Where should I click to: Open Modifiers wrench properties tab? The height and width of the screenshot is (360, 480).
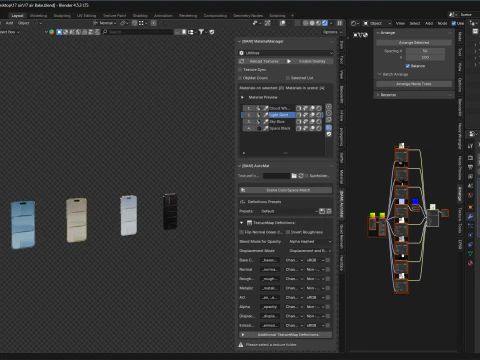(x=470, y=216)
